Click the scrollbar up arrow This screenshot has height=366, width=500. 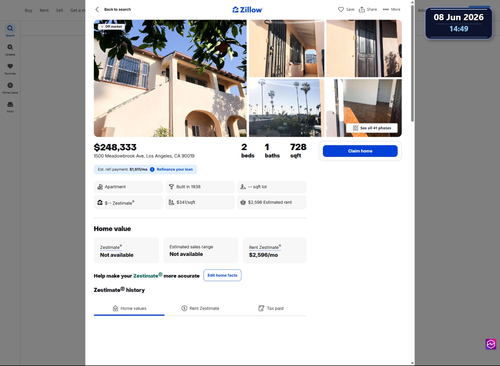pos(412,2)
